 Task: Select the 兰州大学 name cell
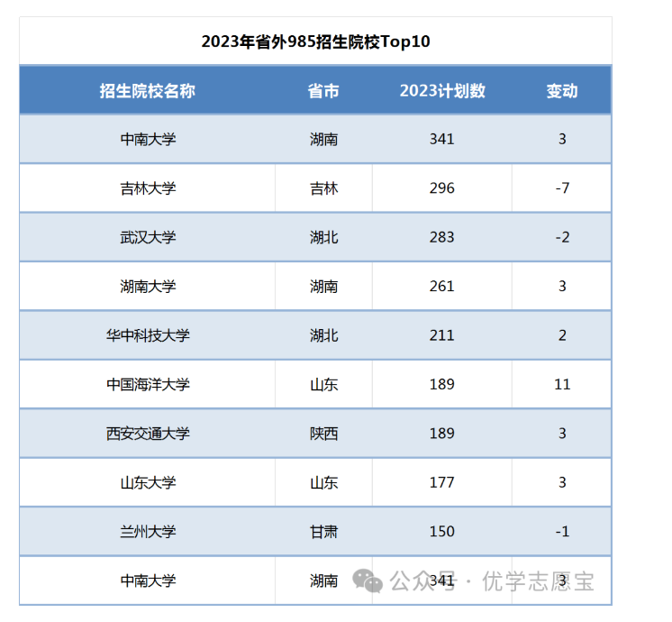click(x=148, y=532)
